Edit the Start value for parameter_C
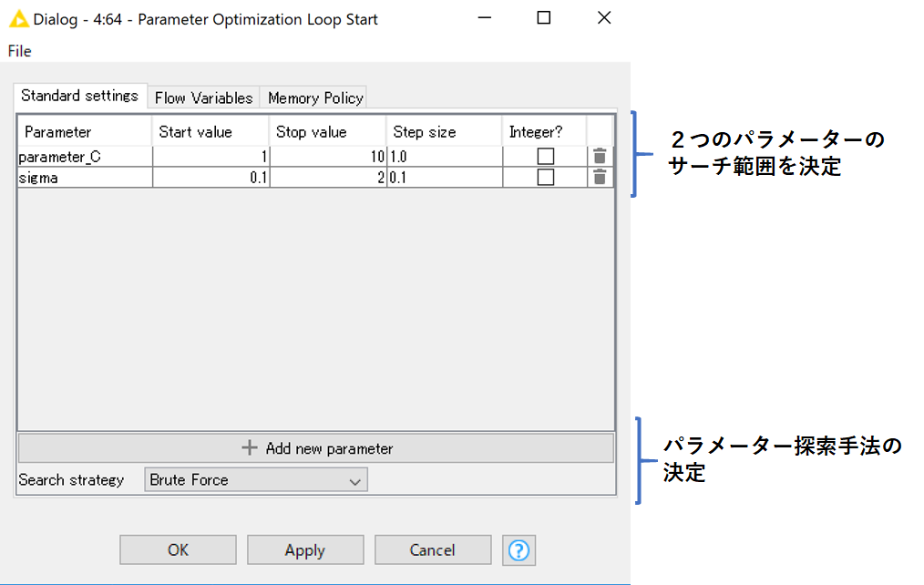924x585 pixels. coord(210,155)
